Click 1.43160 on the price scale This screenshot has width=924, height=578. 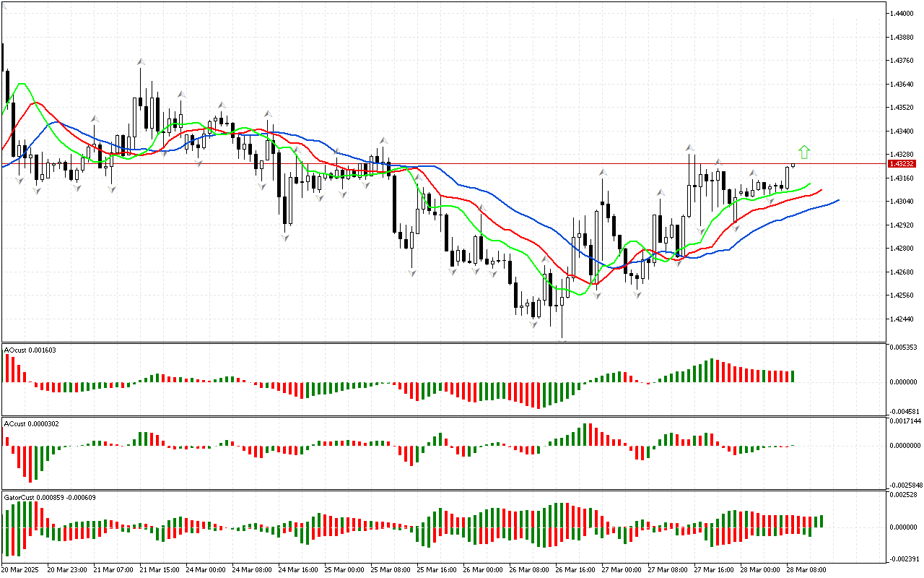902,178
